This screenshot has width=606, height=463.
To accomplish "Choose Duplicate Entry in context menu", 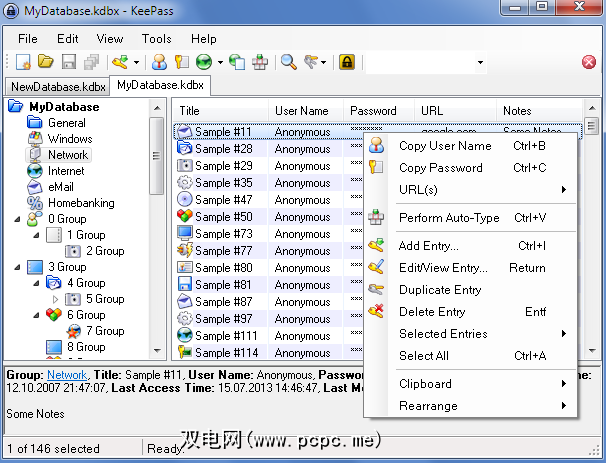I will 471,290.
